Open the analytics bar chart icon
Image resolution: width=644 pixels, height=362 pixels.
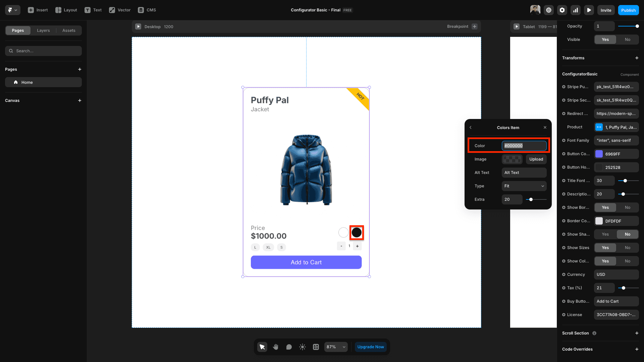pos(576,10)
